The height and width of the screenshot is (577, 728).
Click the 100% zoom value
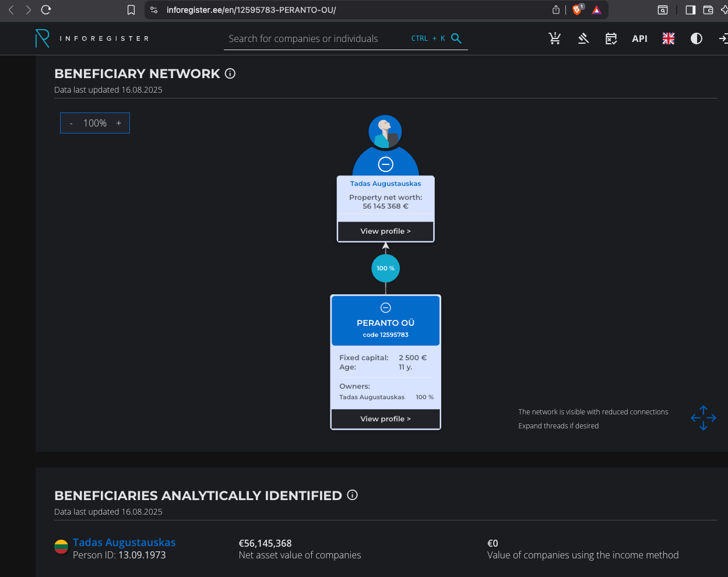coord(95,123)
